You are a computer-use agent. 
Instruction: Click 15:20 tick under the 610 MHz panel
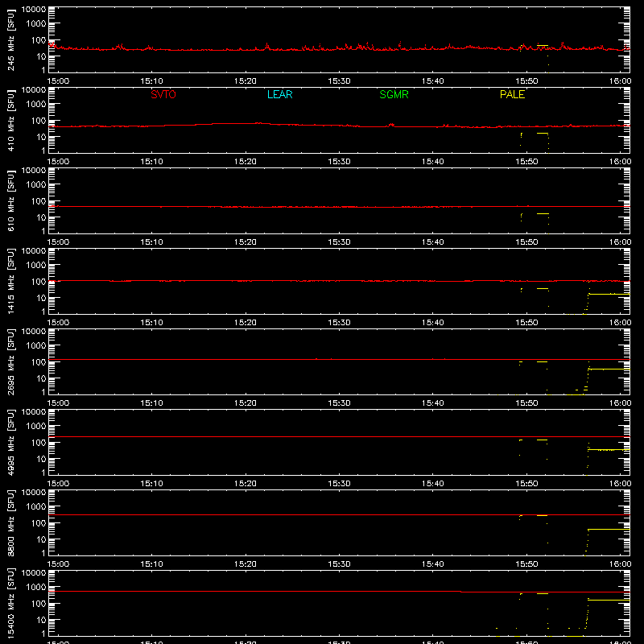[246, 242]
